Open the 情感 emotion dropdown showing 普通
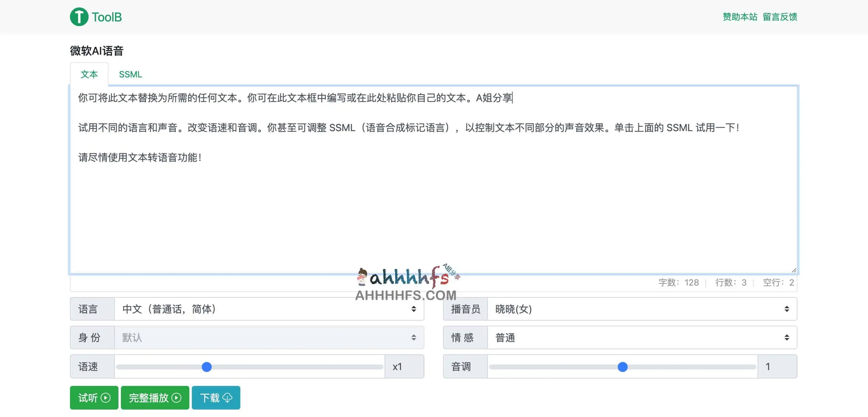The height and width of the screenshot is (417, 868). pyautogui.click(x=640, y=337)
